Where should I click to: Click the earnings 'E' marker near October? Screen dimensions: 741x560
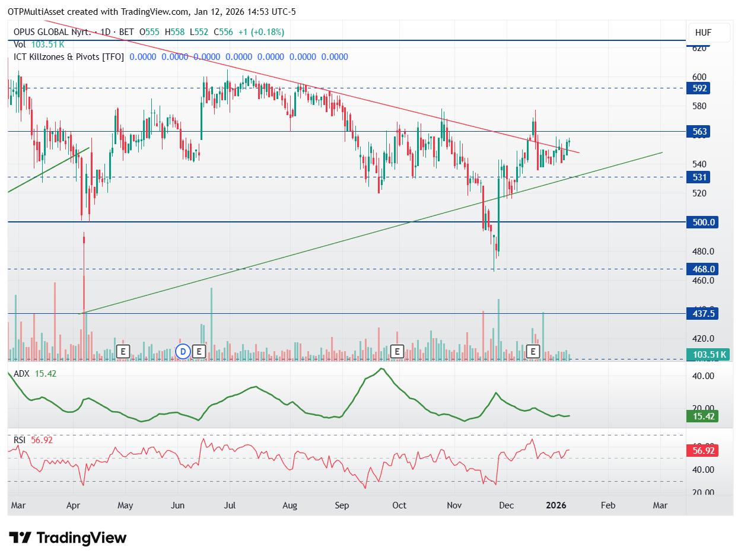point(397,351)
